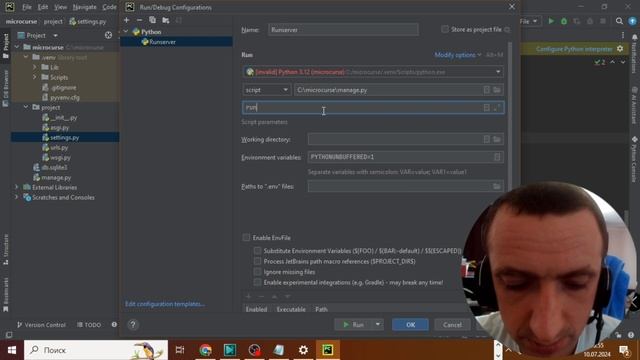Screen dimensions: 640x360
Task: Open Modify options dropdown
Action: [x=458, y=55]
